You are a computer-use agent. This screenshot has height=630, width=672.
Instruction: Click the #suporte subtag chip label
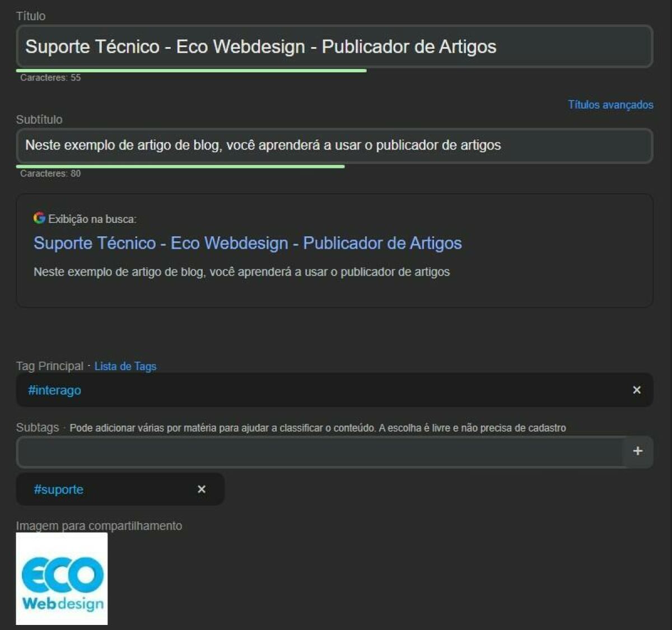[59, 489]
